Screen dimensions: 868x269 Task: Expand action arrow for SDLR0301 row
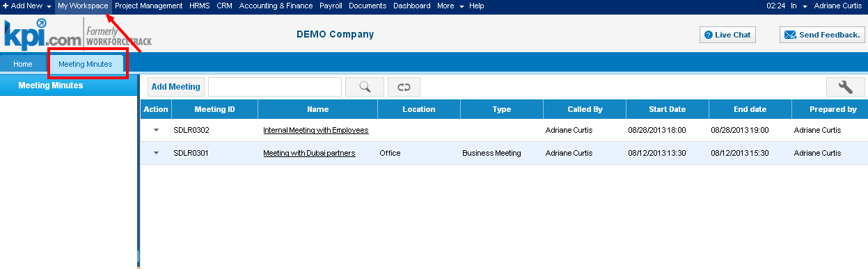click(156, 153)
